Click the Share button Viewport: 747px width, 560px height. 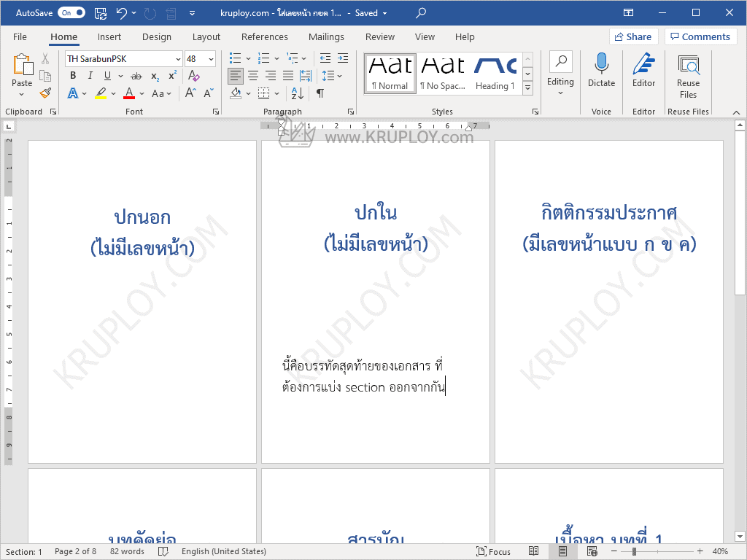(632, 37)
